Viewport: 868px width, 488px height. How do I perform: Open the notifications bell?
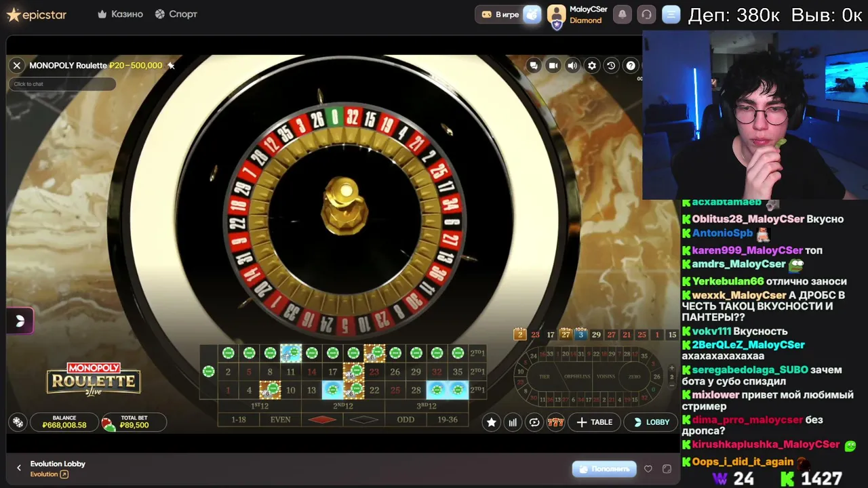coord(622,14)
